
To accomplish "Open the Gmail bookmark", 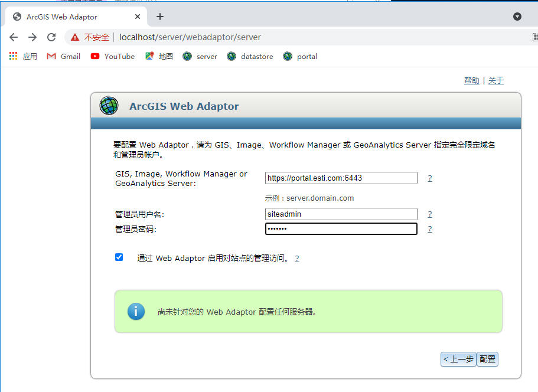I will pos(63,56).
